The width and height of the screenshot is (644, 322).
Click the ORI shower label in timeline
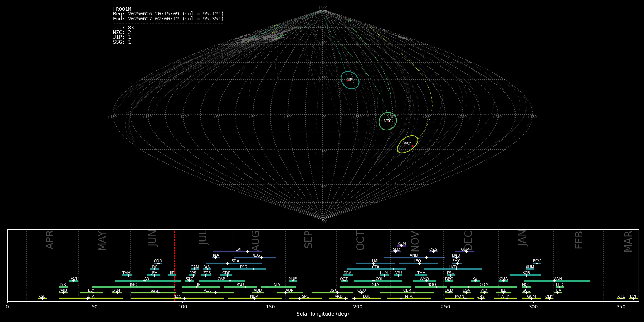click(379, 279)
